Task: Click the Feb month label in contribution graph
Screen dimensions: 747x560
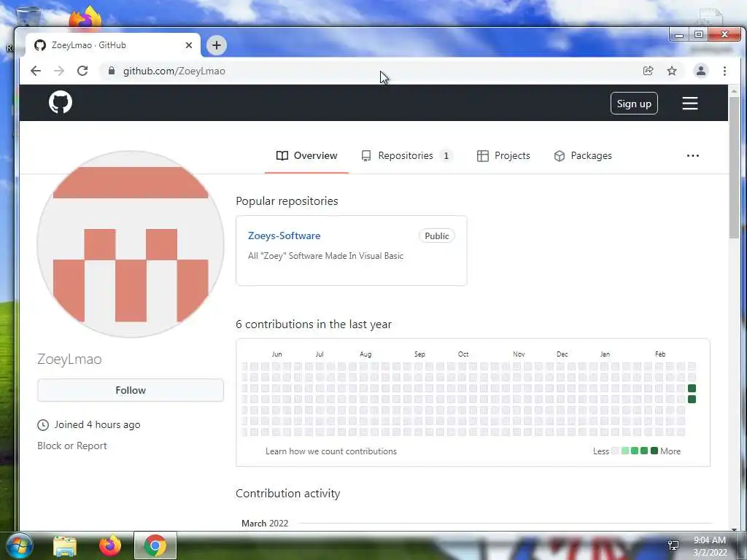Action: point(659,354)
